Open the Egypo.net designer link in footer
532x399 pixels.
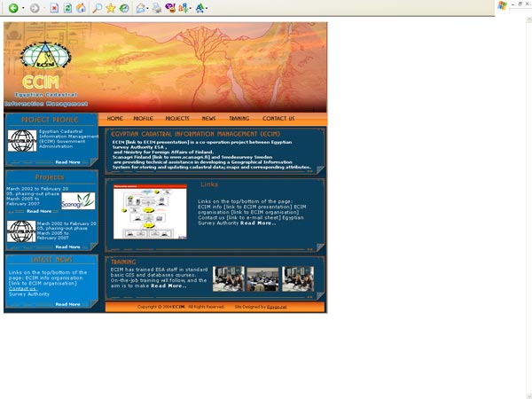(x=277, y=307)
